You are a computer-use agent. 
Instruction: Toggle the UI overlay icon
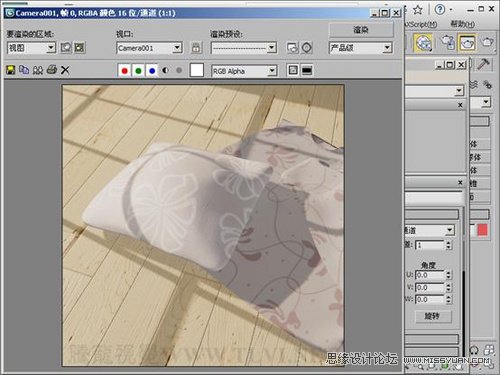click(293, 70)
